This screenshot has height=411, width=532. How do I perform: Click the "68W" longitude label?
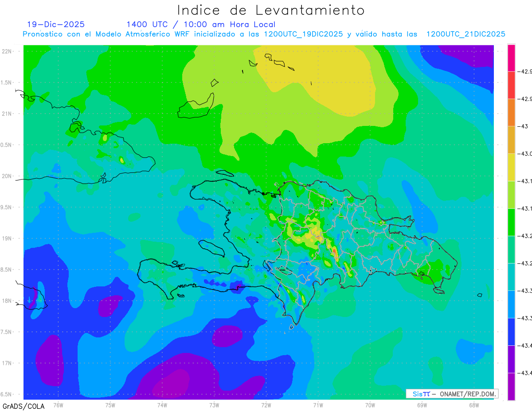pos(474,405)
